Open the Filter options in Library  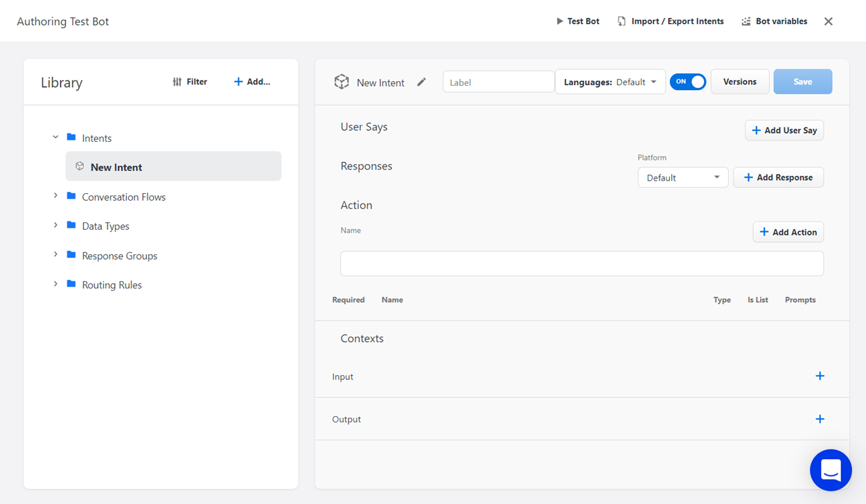pyautogui.click(x=190, y=82)
